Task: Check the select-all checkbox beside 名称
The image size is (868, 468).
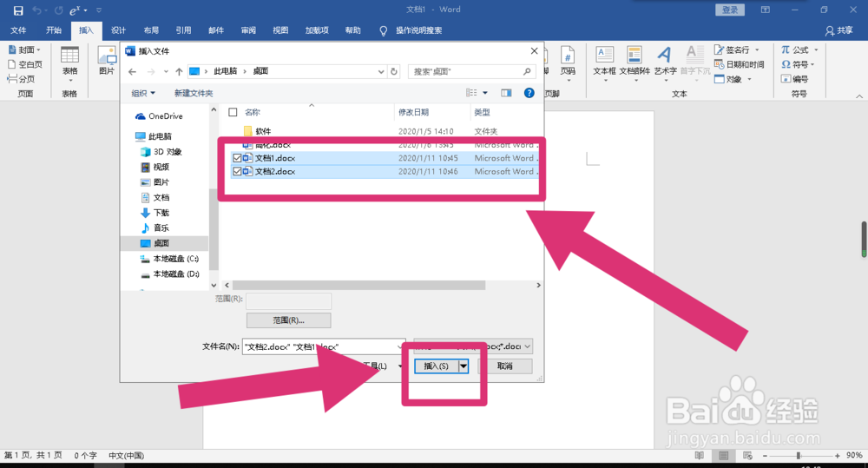Action: (233, 112)
